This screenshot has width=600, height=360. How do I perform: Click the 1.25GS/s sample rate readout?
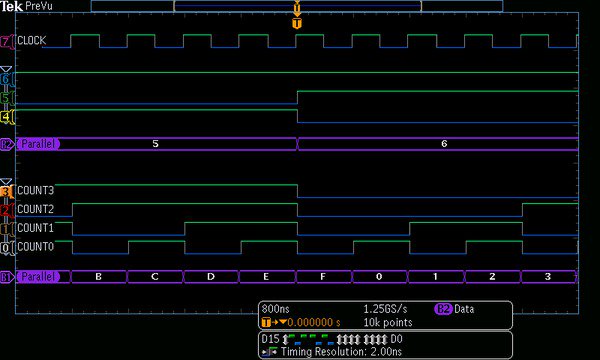385,309
